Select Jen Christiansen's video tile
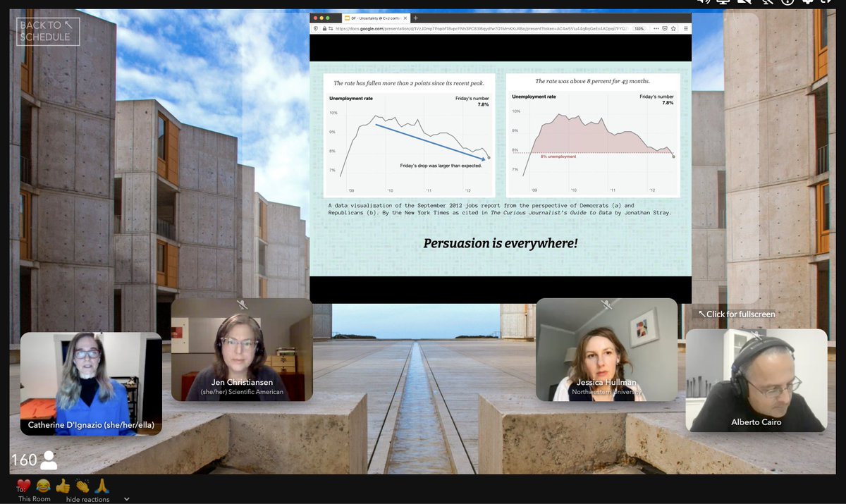 (242, 350)
